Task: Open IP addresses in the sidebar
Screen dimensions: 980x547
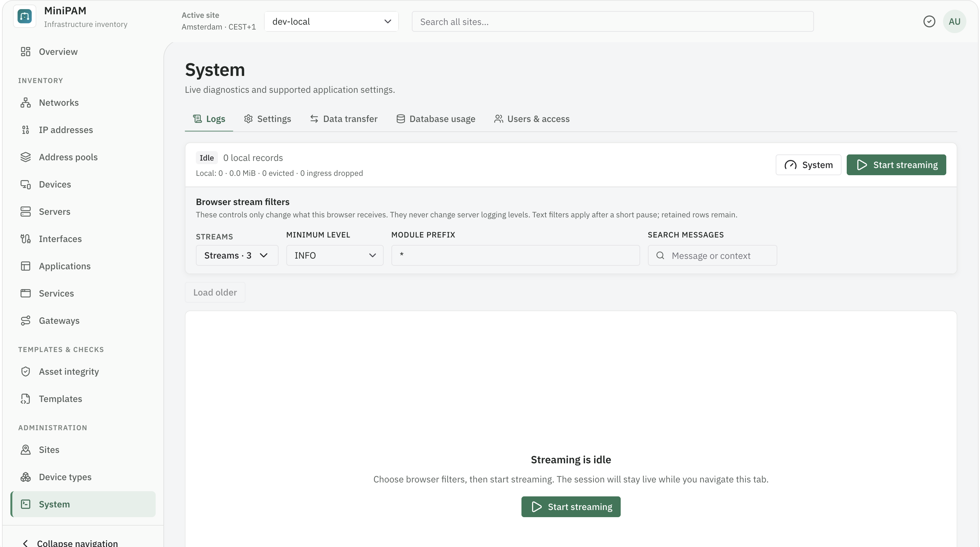Action: tap(83, 130)
